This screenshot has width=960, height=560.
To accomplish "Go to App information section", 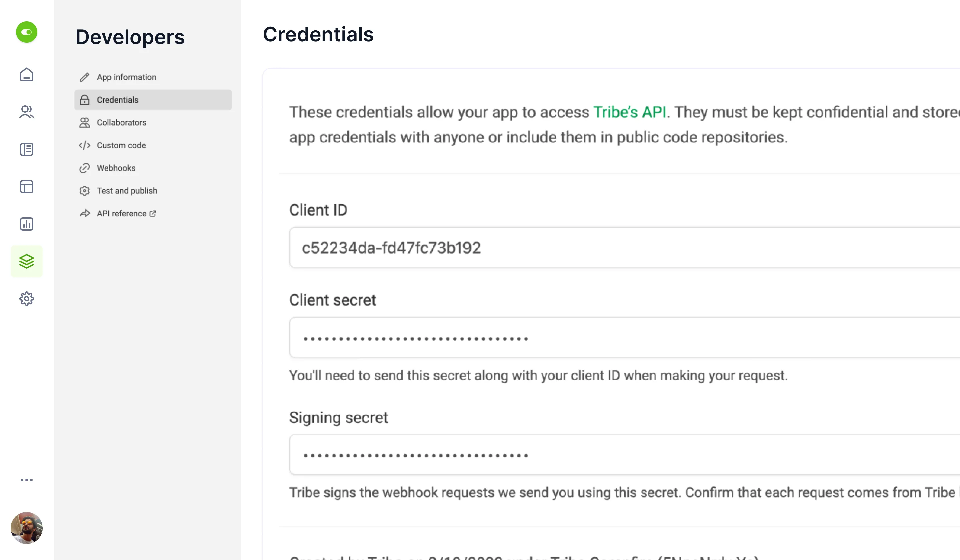I will [126, 77].
